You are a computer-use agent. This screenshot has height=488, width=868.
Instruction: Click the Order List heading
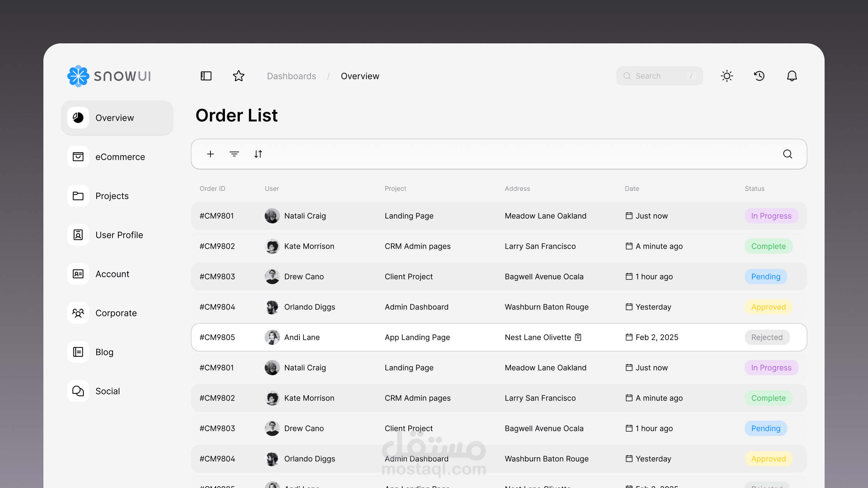click(x=237, y=116)
